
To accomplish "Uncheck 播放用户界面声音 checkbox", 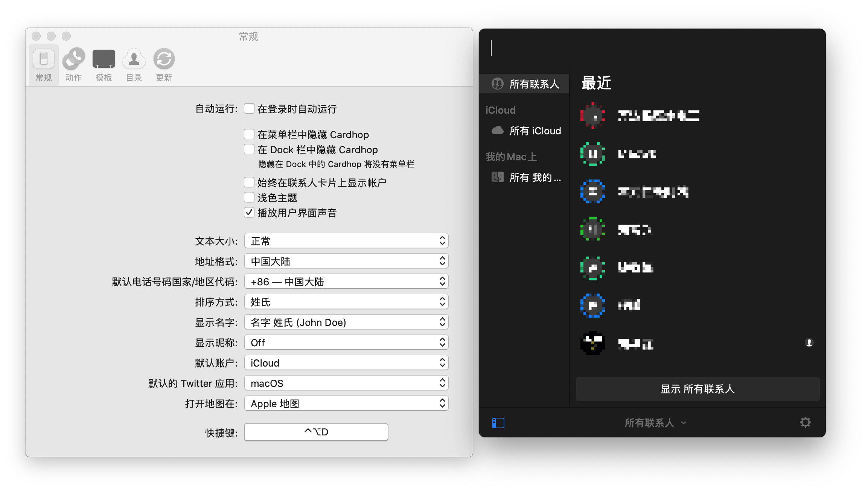I will (x=249, y=213).
